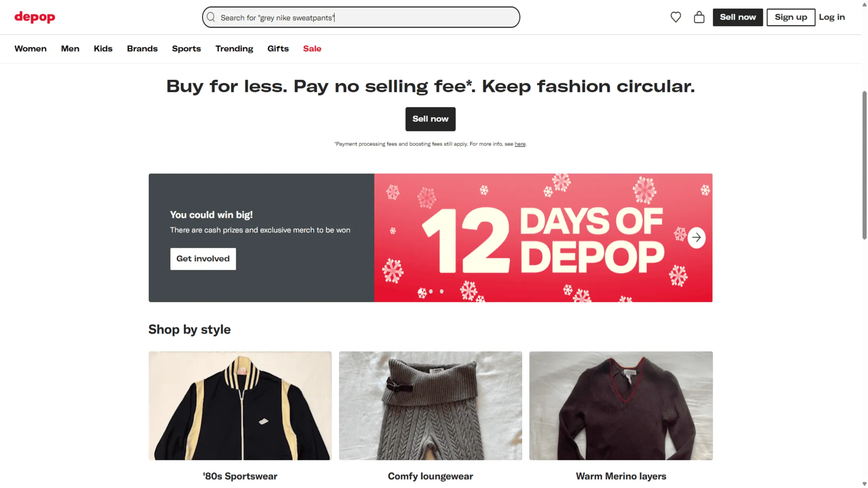This screenshot has width=868, height=488.
Task: Open your saved likes via heart icon
Action: pos(675,17)
